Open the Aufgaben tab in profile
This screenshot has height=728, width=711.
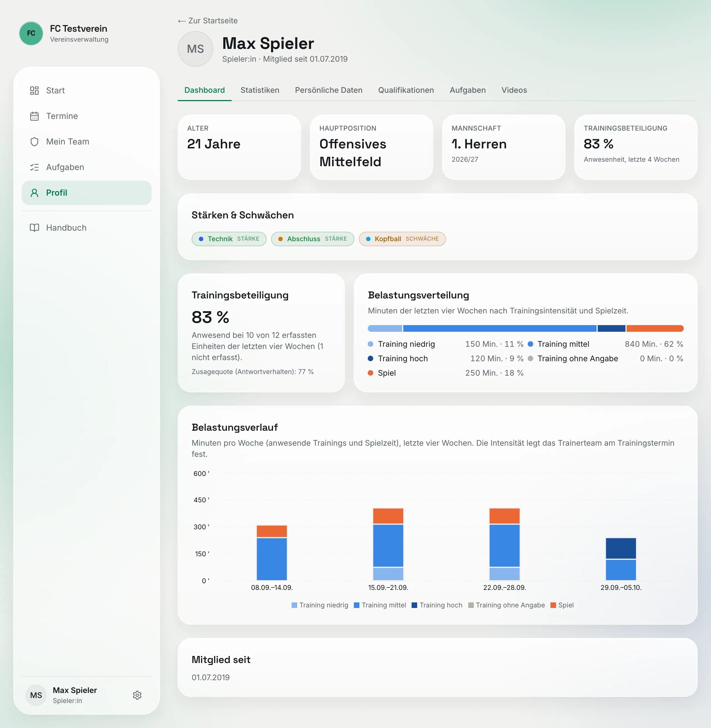(x=467, y=90)
